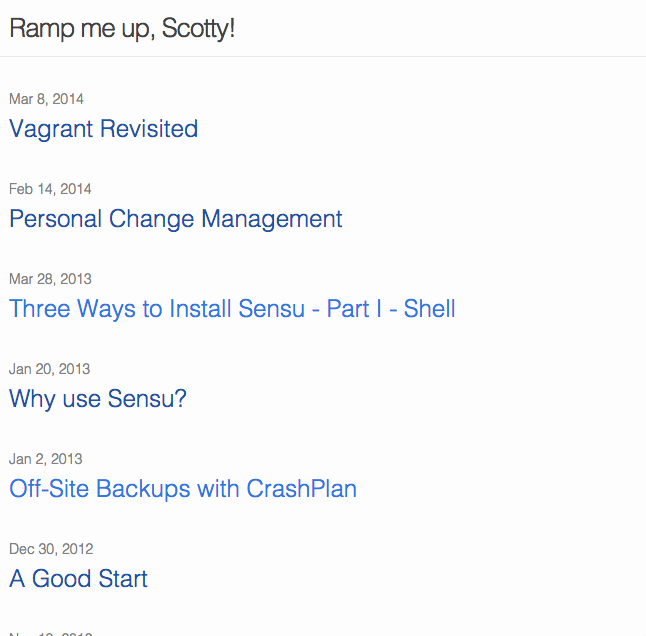This screenshot has height=636, width=646.
Task: Click the Dec 30, 2012 date label
Action: pyautogui.click(x=51, y=549)
